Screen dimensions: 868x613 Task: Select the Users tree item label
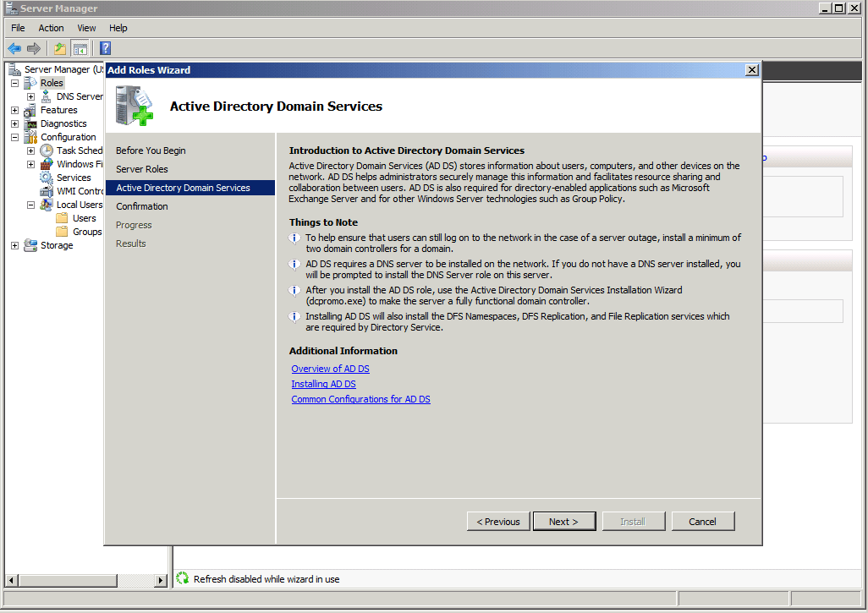(x=84, y=218)
